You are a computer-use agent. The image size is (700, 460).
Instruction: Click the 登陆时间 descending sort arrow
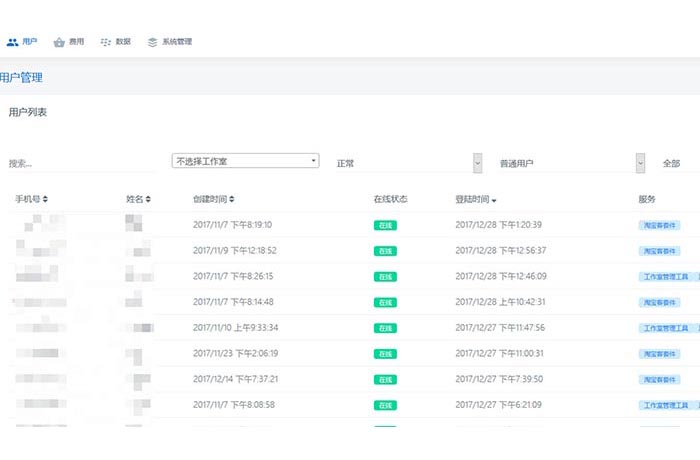(494, 200)
